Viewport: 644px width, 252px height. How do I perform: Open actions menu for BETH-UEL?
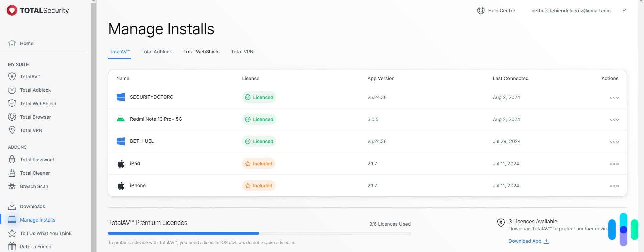click(x=614, y=141)
